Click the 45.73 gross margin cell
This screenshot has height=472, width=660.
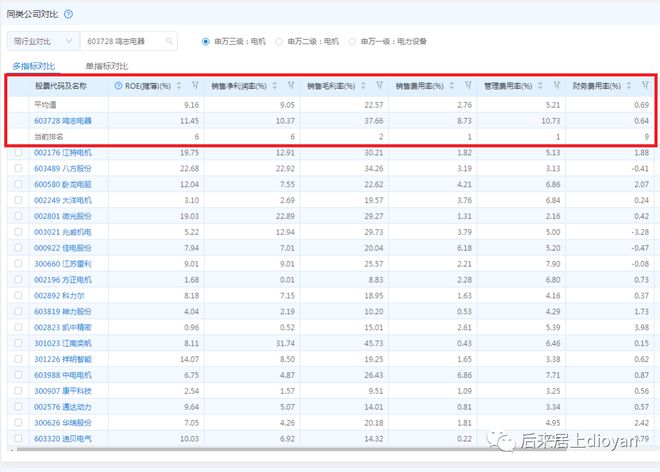(x=374, y=343)
